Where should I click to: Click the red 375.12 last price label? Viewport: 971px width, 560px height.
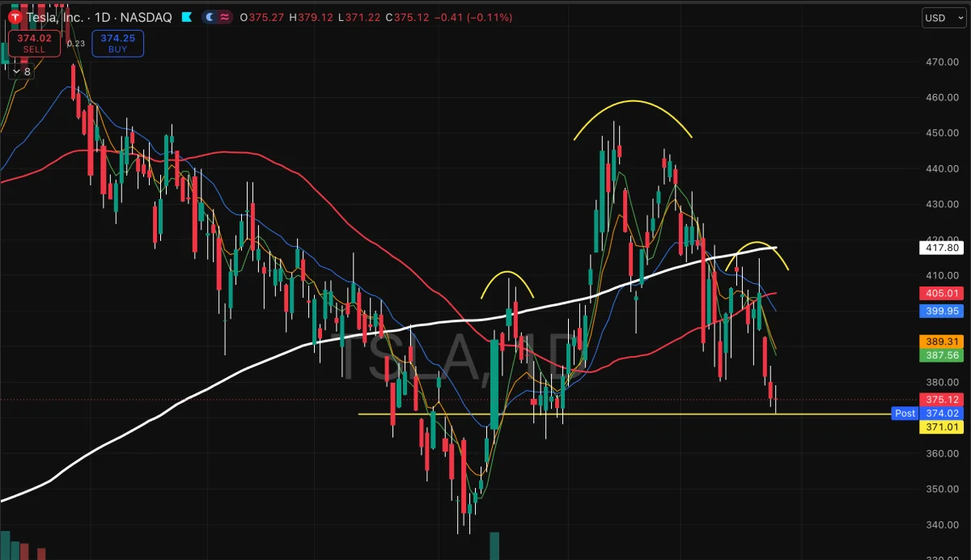tap(941, 400)
